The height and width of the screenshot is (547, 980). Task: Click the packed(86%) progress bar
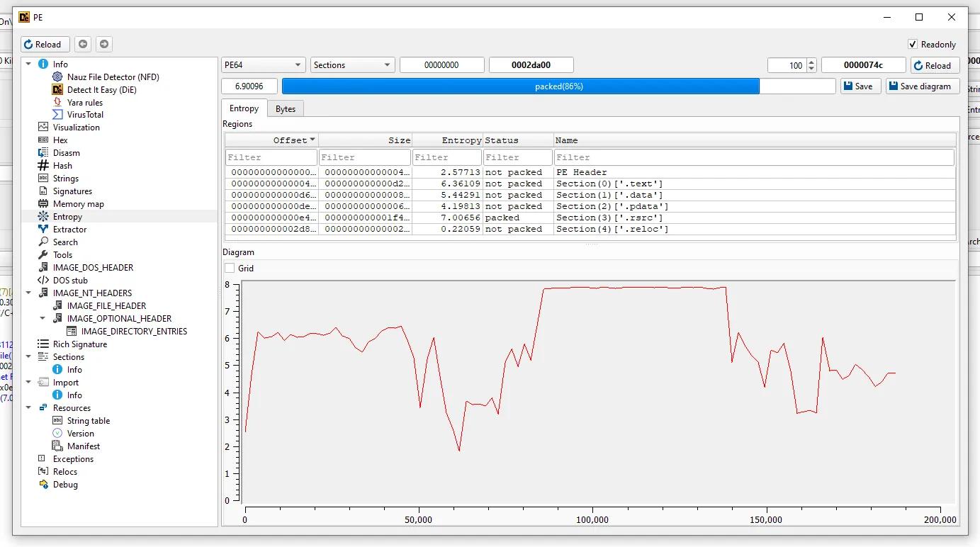click(x=558, y=86)
